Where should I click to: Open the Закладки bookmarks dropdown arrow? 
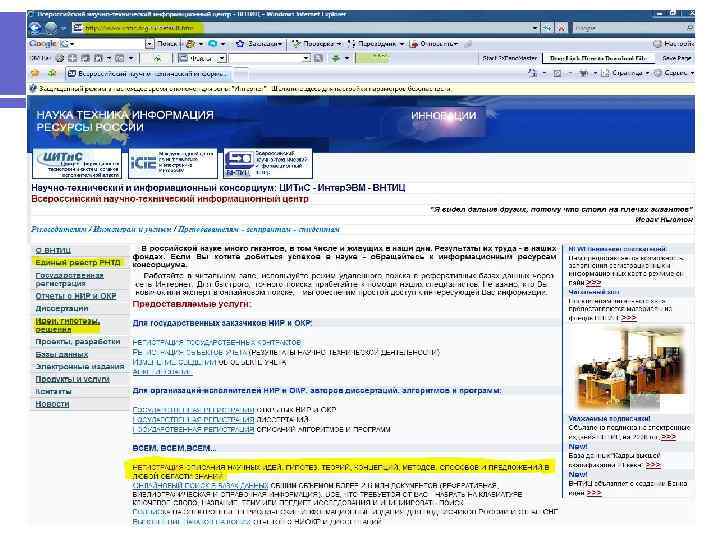coord(280,44)
